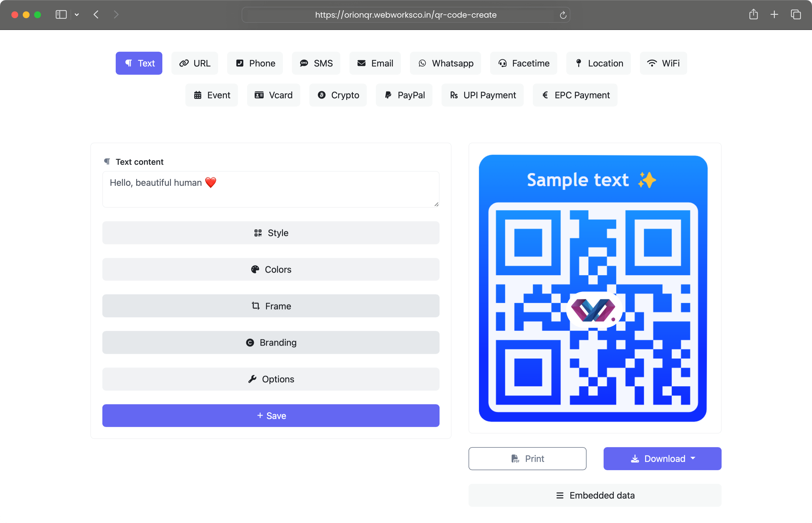Select the Location QR type
Image resolution: width=812 pixels, height=523 pixels.
[599, 63]
